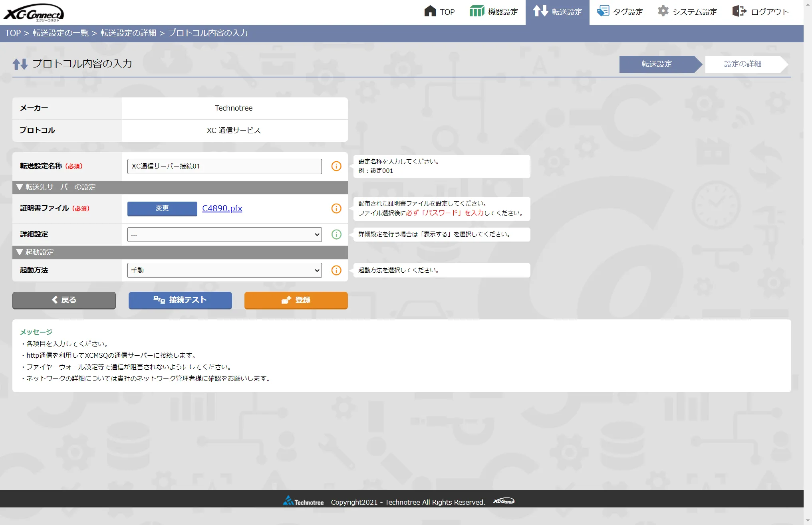The image size is (812, 525).
Task: Open the 起動方法 dropdown
Action: coord(224,270)
